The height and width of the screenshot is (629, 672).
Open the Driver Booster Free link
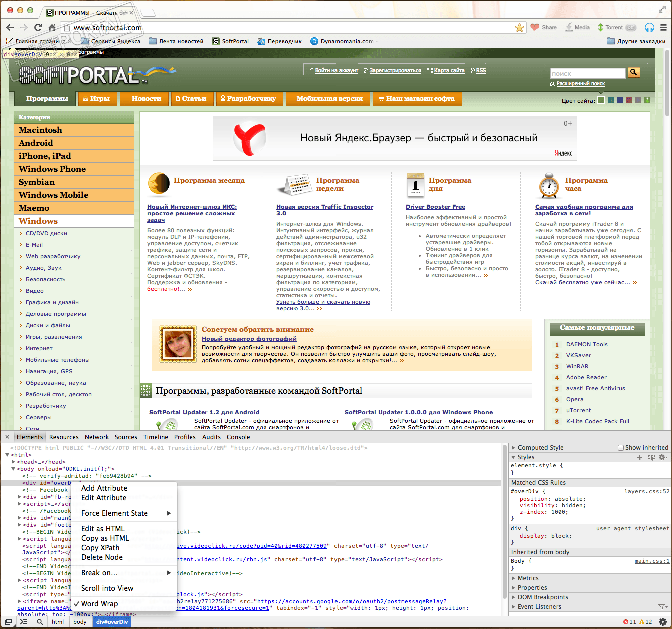pos(435,207)
